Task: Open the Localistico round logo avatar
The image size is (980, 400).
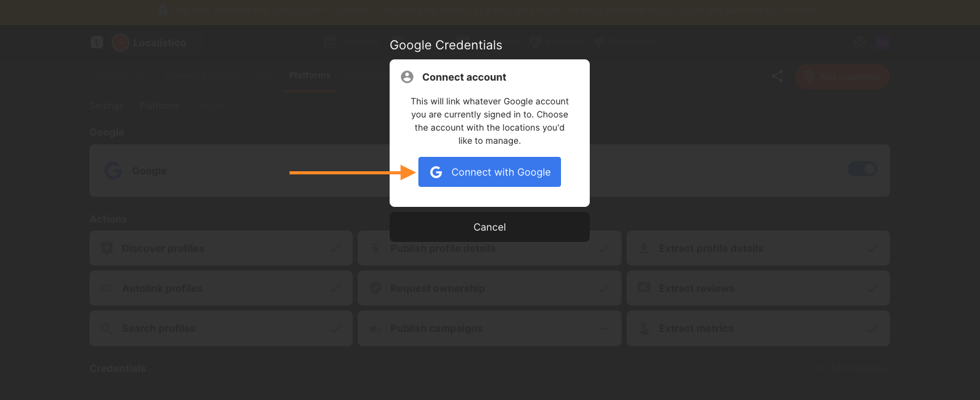Action: (120, 42)
